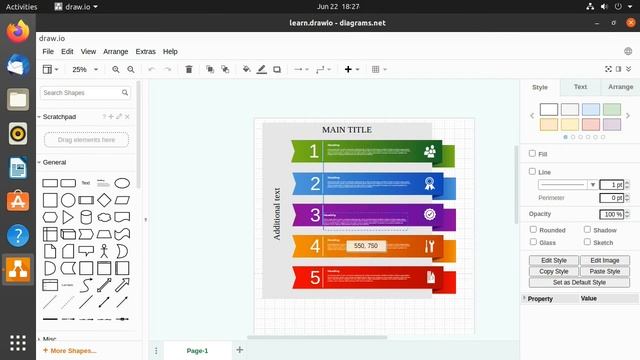The image size is (640, 360).
Task: Click the language globe icon
Action: coord(628,51)
